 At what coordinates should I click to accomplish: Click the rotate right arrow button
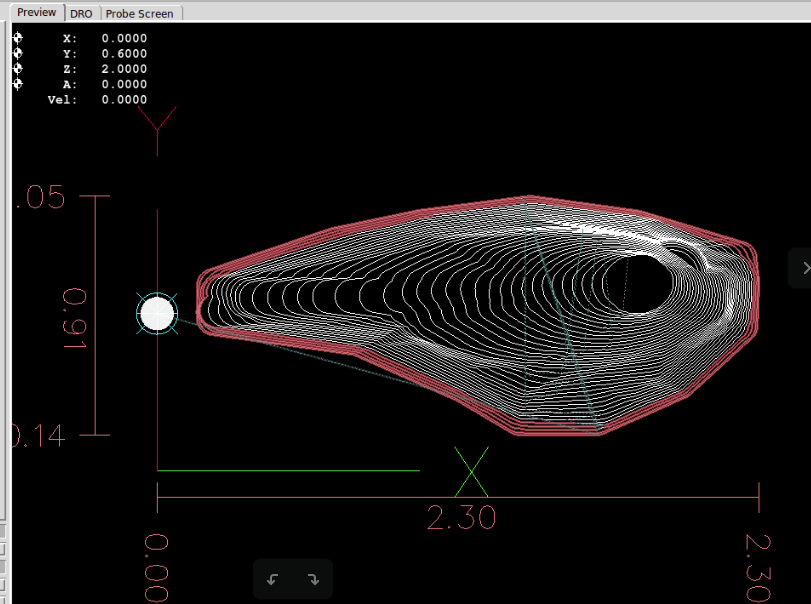[312, 579]
